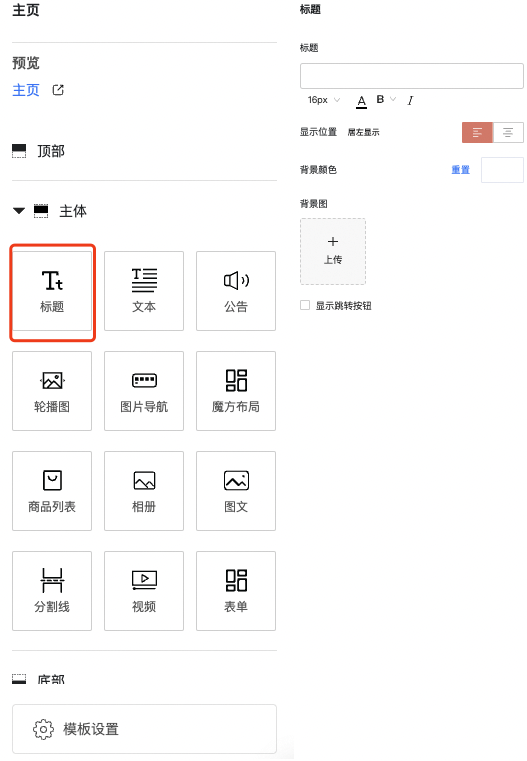Image resolution: width=527 pixels, height=761 pixels.
Task: Open the bold style dropdown arrow
Action: (393, 99)
